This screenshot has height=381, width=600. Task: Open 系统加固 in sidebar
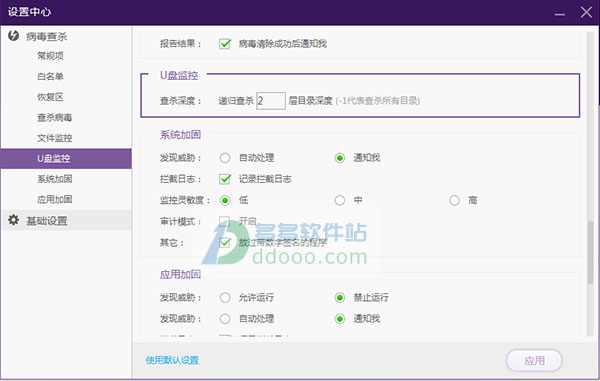click(54, 179)
